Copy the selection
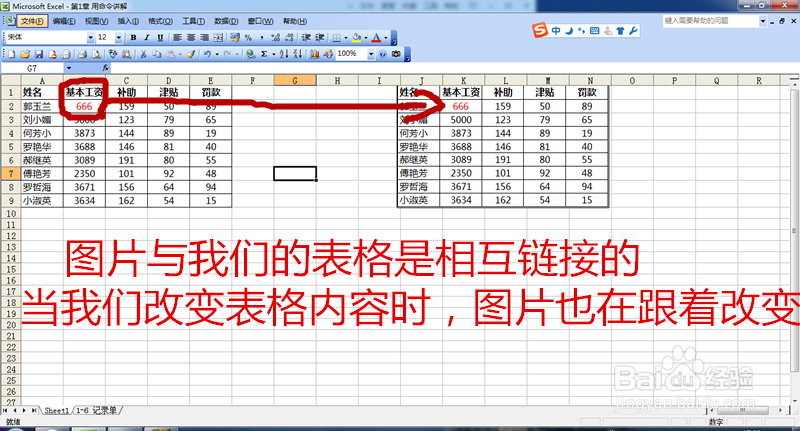The width and height of the screenshot is (800, 431). (157, 54)
